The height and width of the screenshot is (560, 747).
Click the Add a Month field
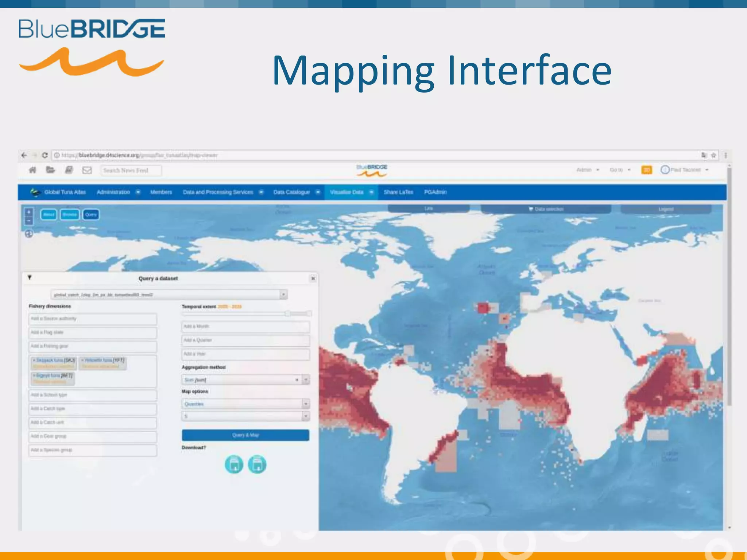click(x=245, y=326)
